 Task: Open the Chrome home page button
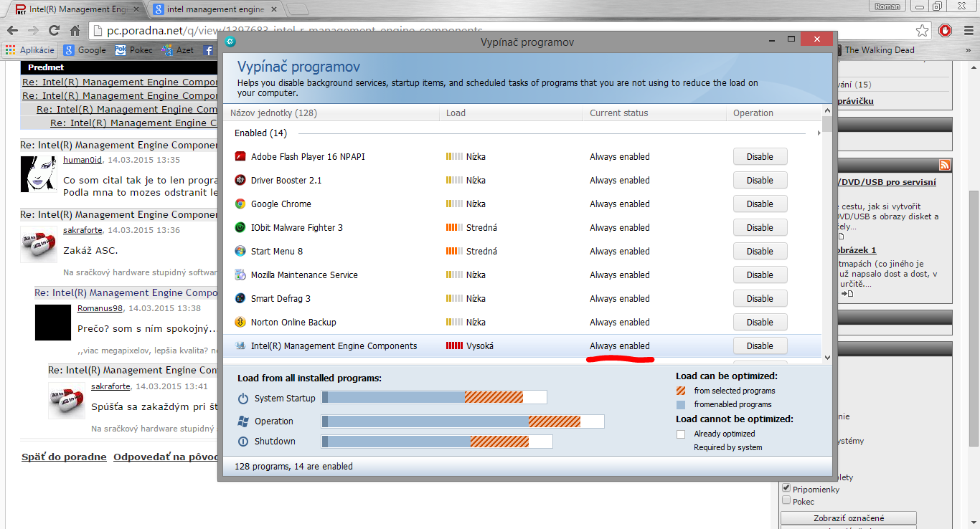pyautogui.click(x=75, y=31)
